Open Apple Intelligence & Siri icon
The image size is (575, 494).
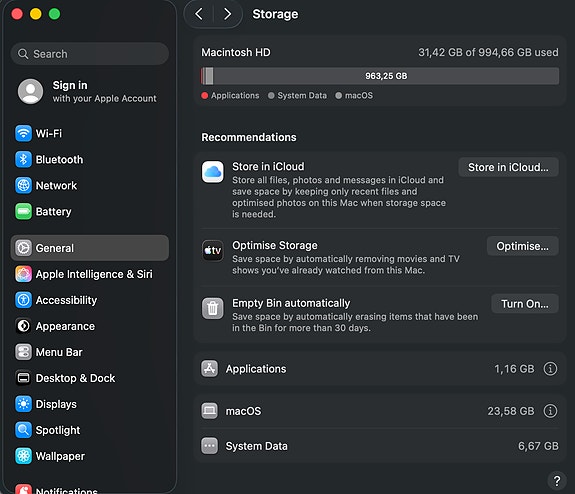pos(23,274)
